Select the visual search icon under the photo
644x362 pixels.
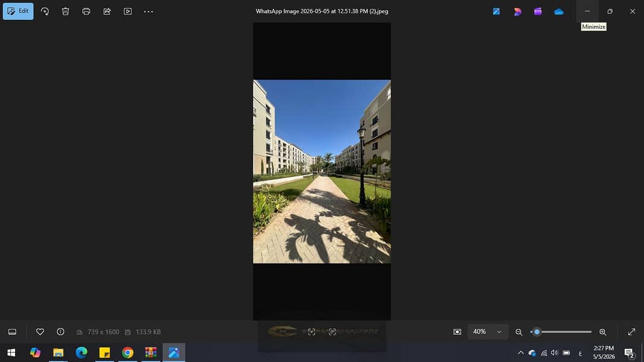click(x=311, y=332)
